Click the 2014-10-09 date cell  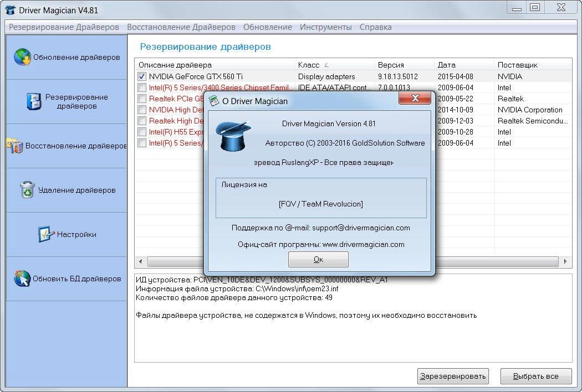pyautogui.click(x=456, y=110)
